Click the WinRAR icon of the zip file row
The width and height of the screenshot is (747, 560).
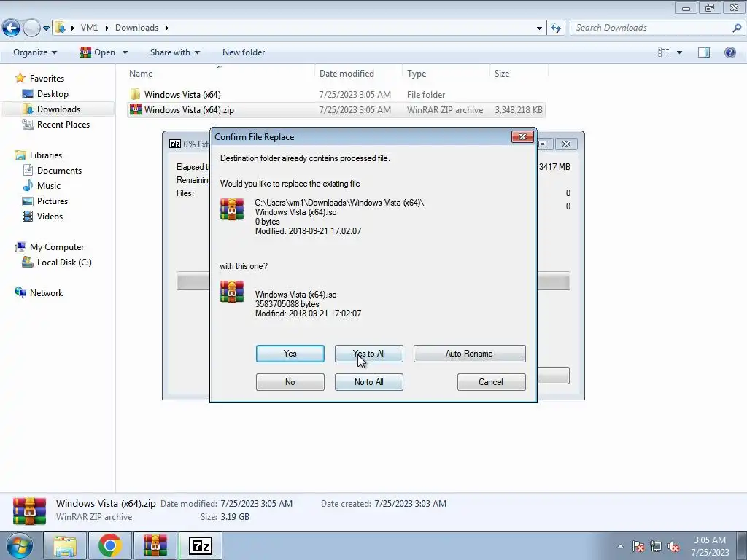click(x=135, y=109)
